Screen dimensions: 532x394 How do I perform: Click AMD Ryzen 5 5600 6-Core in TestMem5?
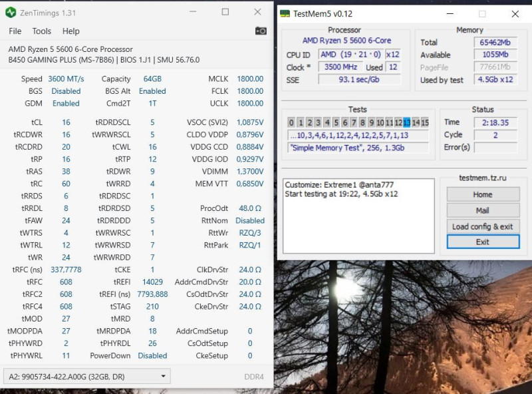[346, 41]
